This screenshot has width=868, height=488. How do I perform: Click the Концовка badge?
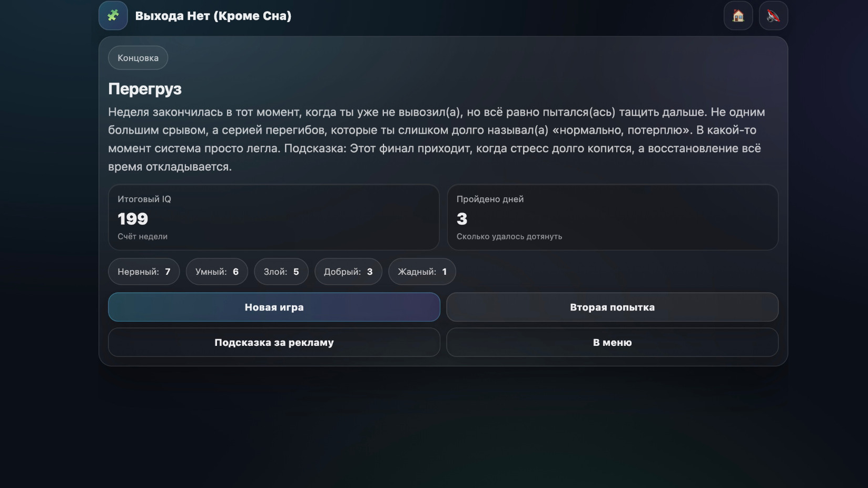(137, 58)
